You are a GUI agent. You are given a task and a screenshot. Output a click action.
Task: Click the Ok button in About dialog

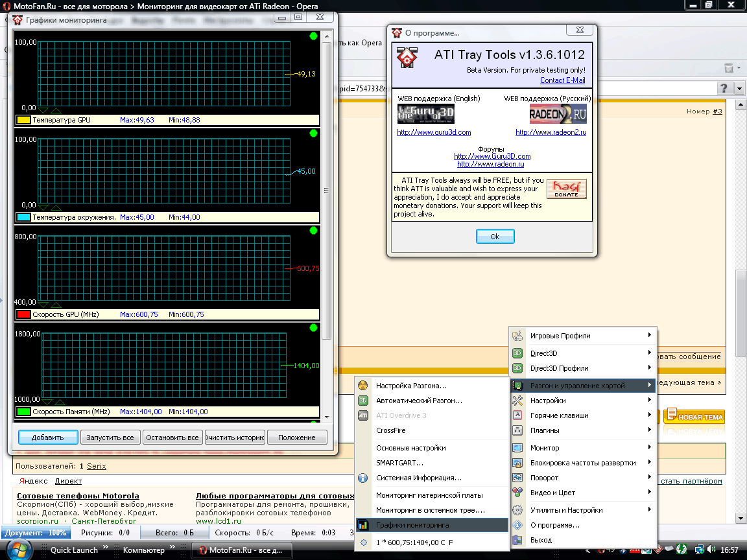495,236
